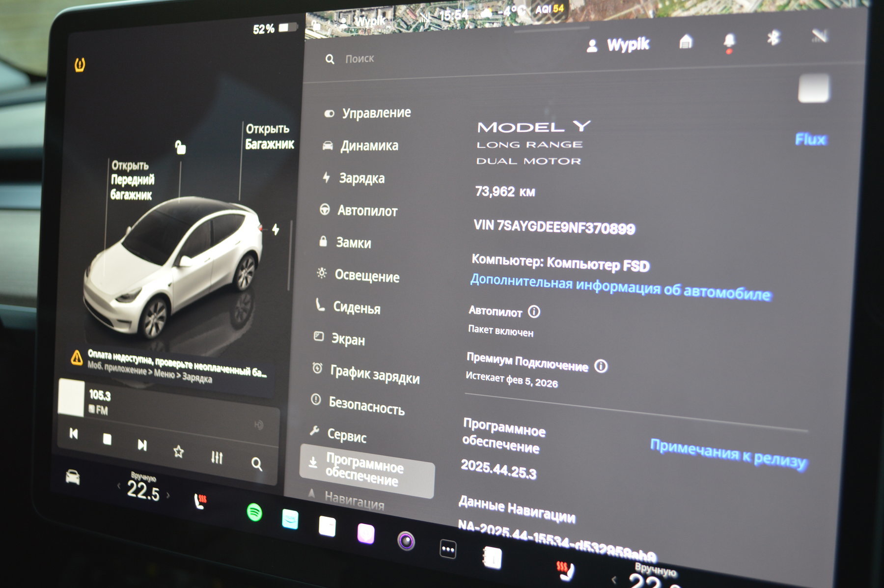Toggle driver seat heater in bottom bar
Image resolution: width=884 pixels, height=588 pixels.
pos(200,501)
